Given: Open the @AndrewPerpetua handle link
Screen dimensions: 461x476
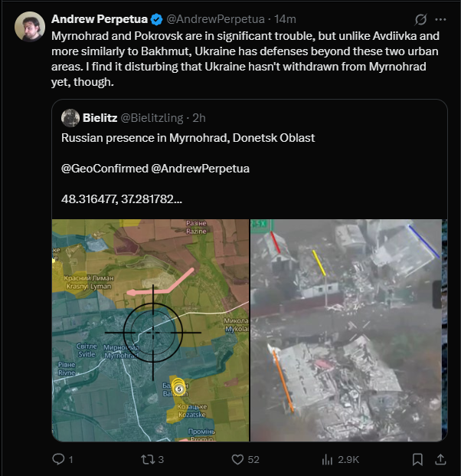Looking at the screenshot, I should pos(212,18).
